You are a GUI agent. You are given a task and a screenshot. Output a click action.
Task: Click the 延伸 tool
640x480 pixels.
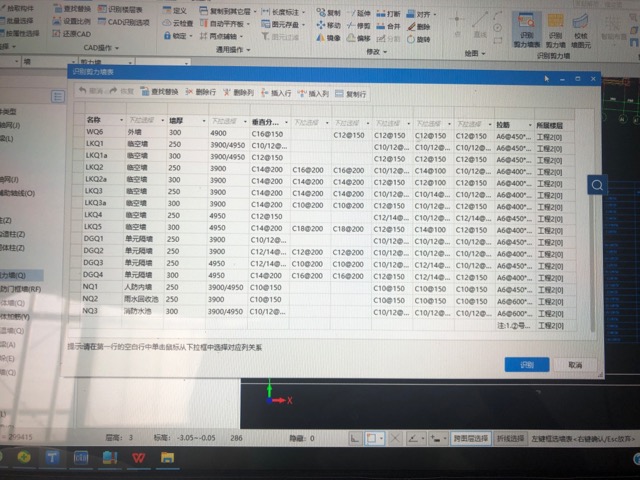coord(359,13)
